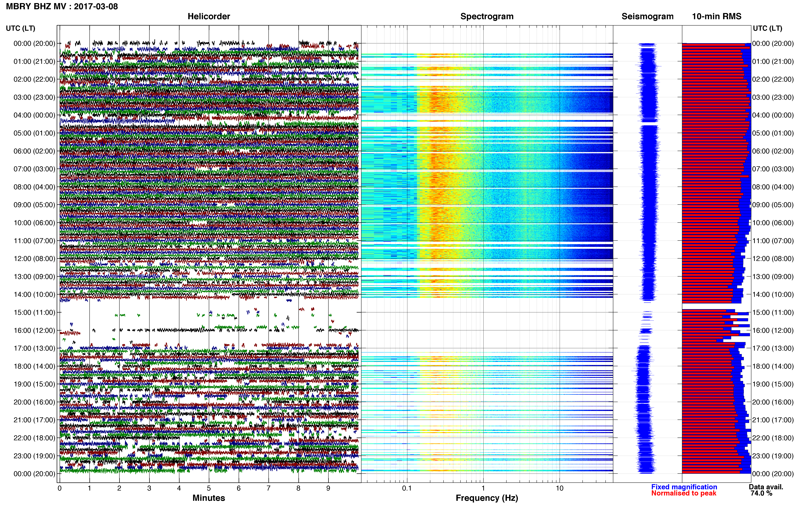Click the 'Data avail.' label
The image size is (812, 508).
click(x=766, y=487)
